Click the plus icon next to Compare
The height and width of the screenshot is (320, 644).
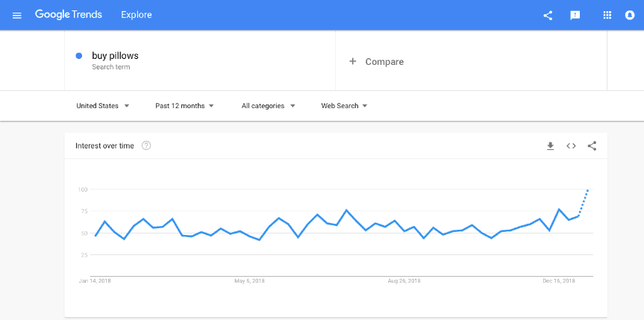[352, 61]
